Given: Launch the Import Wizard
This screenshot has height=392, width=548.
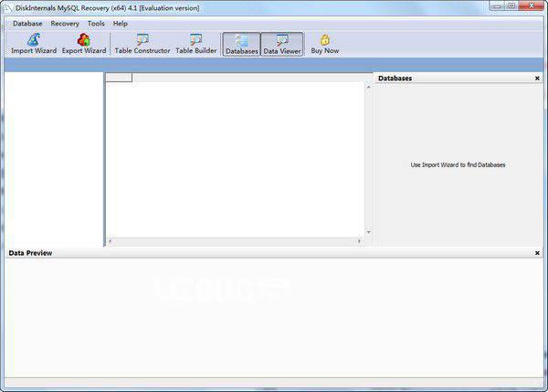Looking at the screenshot, I should pyautogui.click(x=34, y=44).
